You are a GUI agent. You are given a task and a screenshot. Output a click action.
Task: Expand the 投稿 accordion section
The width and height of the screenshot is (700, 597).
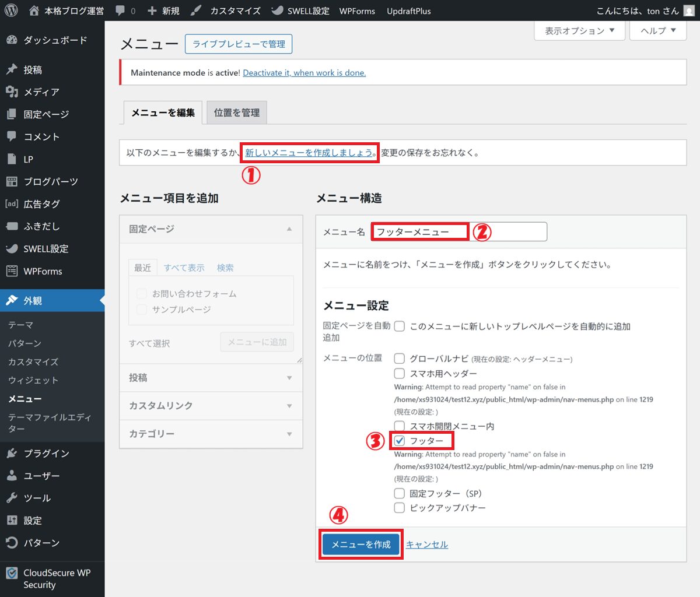pyautogui.click(x=211, y=378)
